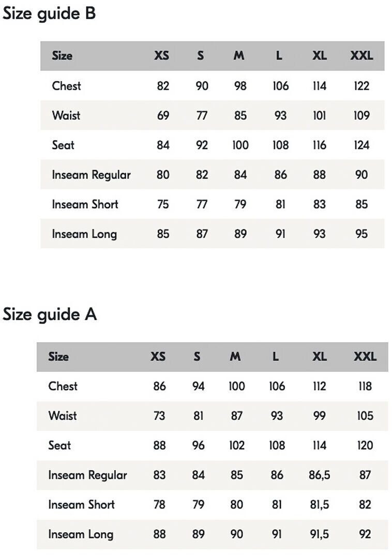Select the Chest row label in Size guide B
Image resolution: width=392 pixels, height=555 pixels.
(66, 86)
